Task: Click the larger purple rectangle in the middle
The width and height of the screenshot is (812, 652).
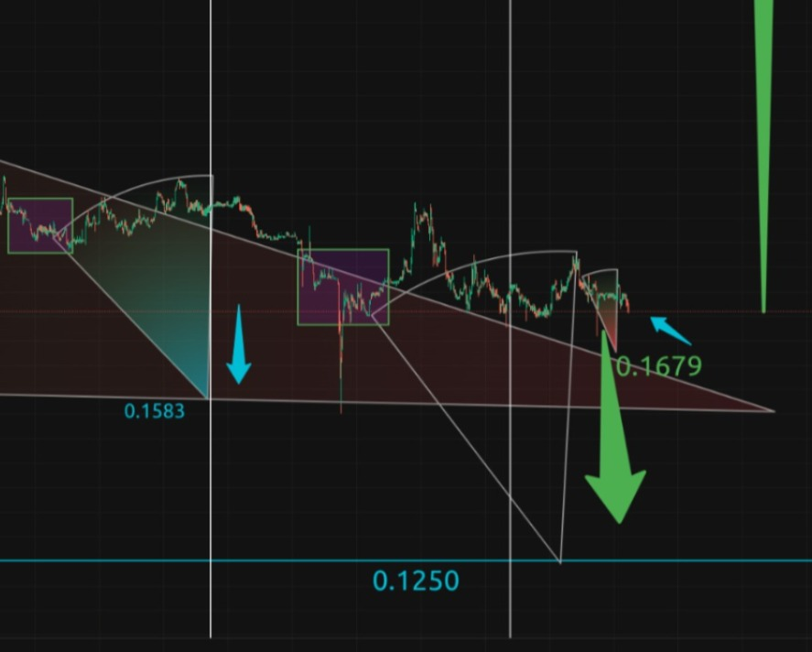Action: [x=343, y=287]
